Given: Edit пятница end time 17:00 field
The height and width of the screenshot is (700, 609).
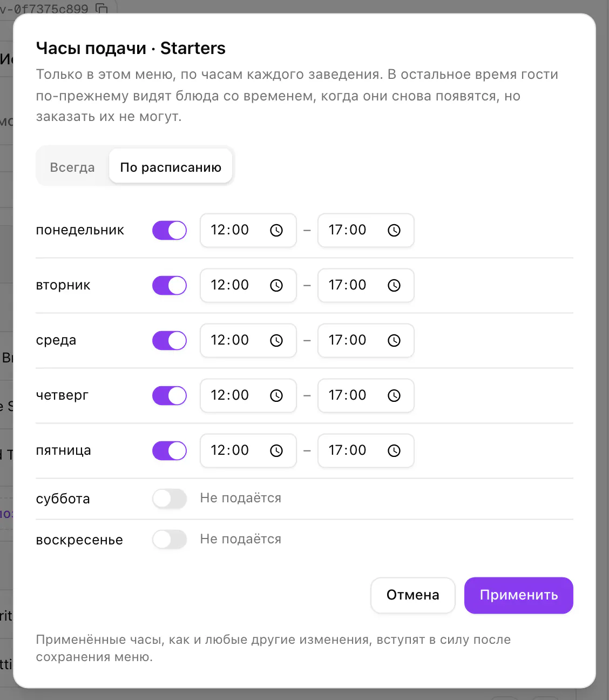Looking at the screenshot, I should tap(366, 451).
